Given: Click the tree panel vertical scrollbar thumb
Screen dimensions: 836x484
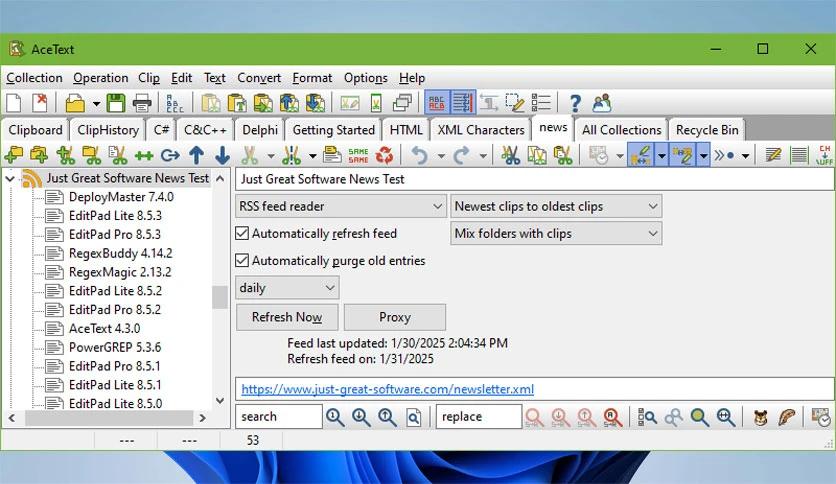Looking at the screenshot, I should [x=220, y=297].
